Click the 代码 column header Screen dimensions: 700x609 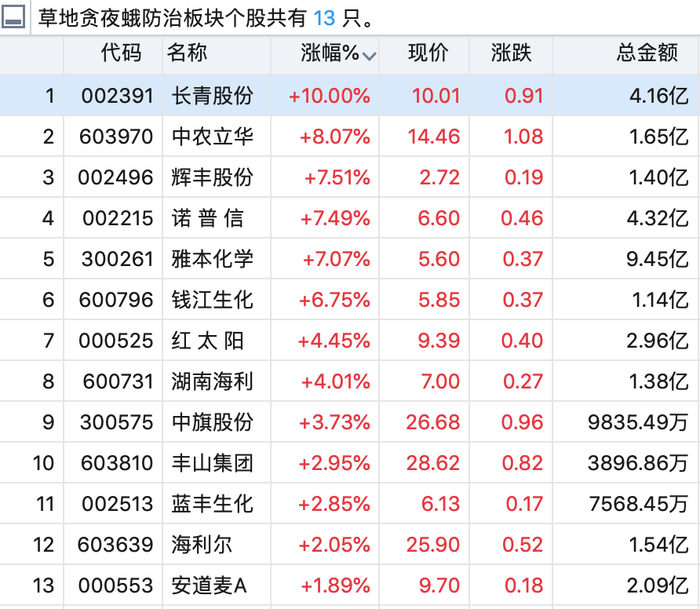point(121,53)
